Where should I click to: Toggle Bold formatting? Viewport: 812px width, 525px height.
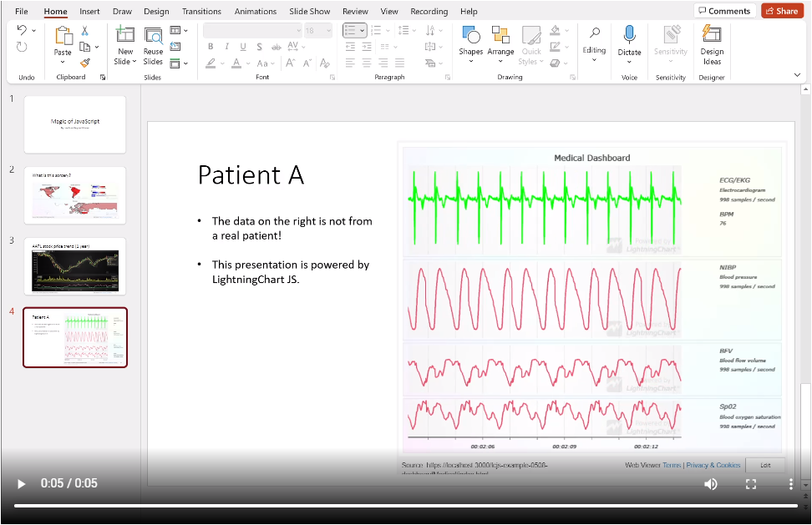pos(211,47)
